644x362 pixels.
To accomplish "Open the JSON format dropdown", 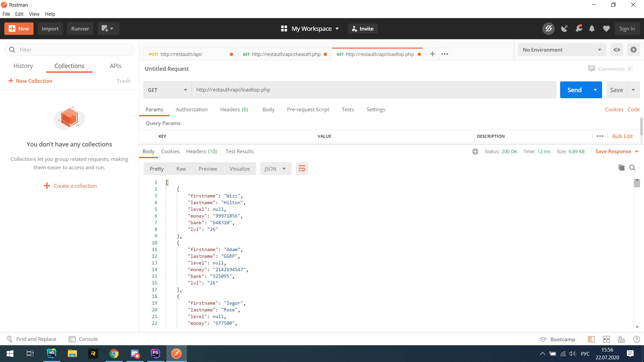I will pyautogui.click(x=275, y=169).
